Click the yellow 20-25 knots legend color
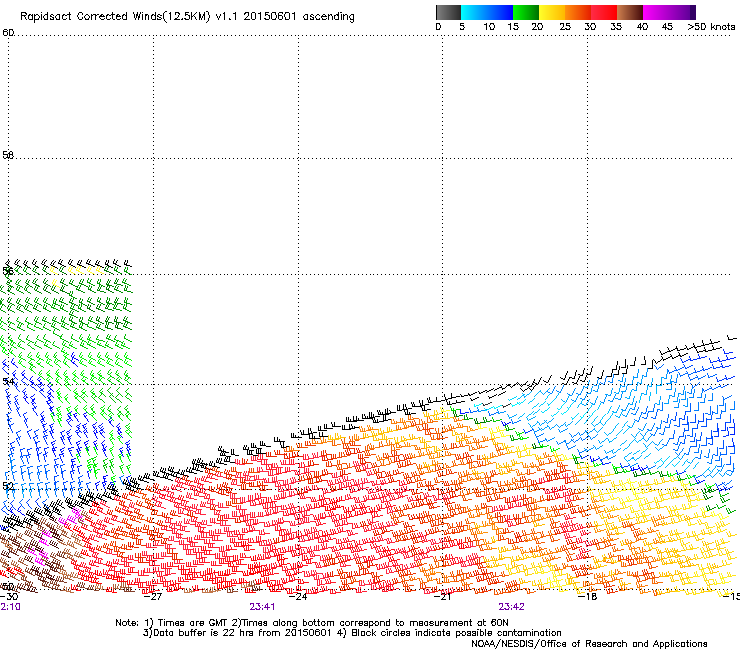Screen dimensions: 740x650 pos(552,12)
